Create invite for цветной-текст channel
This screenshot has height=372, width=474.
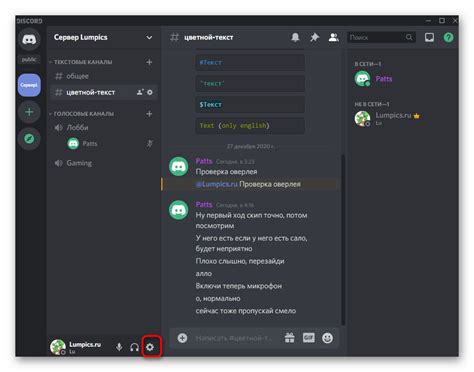point(140,92)
